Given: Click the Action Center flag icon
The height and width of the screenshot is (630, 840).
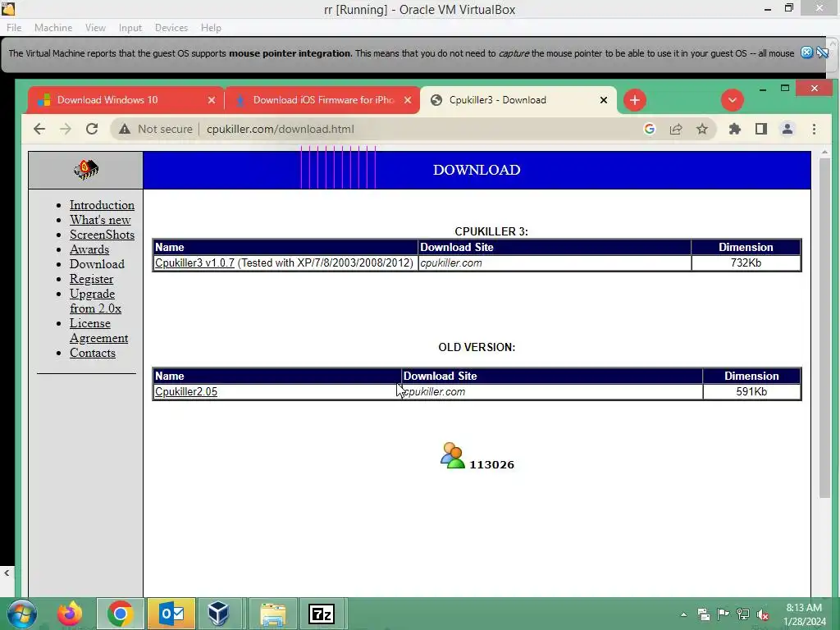Looking at the screenshot, I should pos(724,614).
